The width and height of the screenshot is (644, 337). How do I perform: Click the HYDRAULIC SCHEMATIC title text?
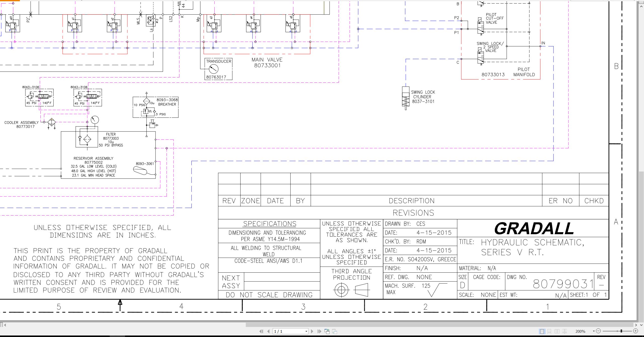(x=533, y=247)
